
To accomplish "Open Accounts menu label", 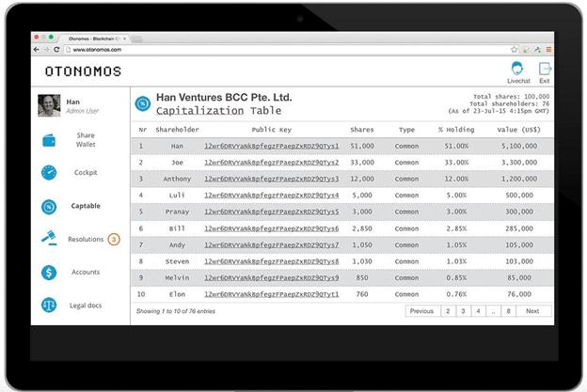I will [86, 272].
